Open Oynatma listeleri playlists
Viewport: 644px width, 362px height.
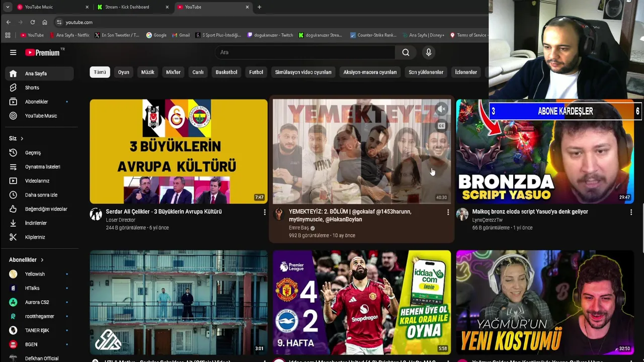(39, 166)
